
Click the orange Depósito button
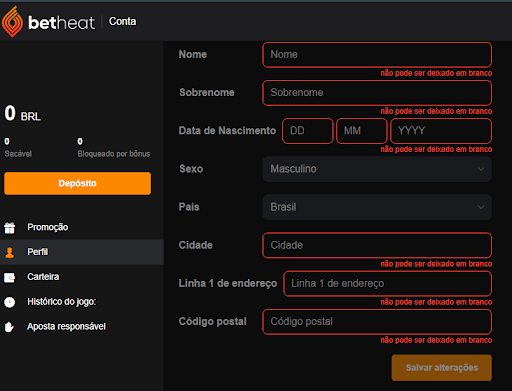point(77,183)
